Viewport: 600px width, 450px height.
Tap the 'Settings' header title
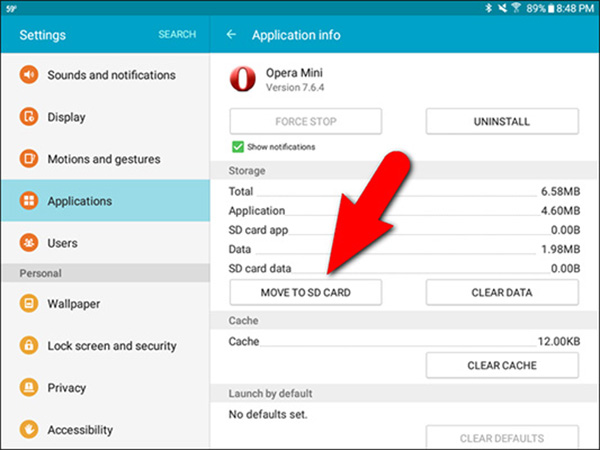coord(42,35)
